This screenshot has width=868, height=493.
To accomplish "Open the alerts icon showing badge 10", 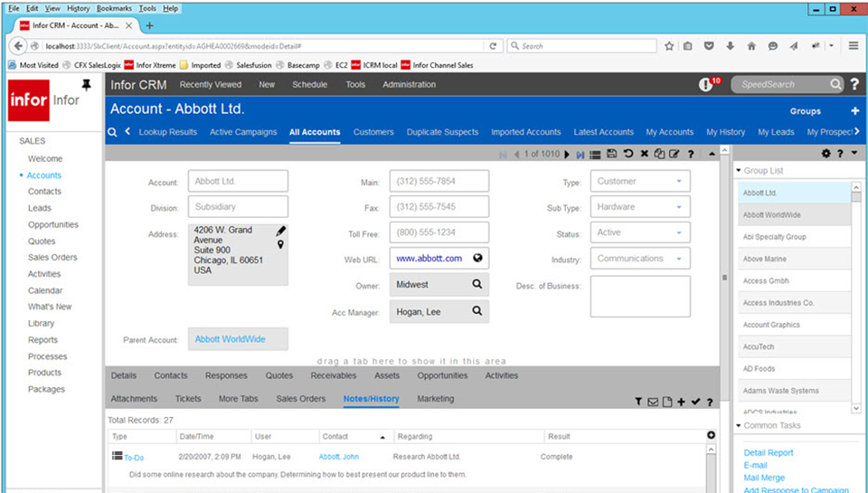I will 706,84.
